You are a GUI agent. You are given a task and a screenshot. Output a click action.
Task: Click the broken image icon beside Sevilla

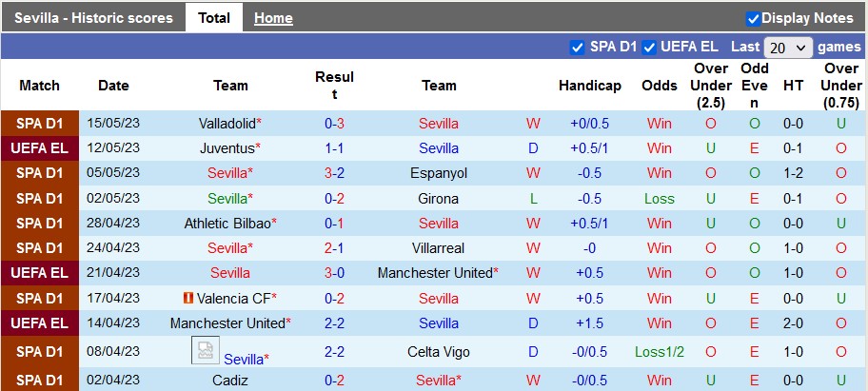205,350
